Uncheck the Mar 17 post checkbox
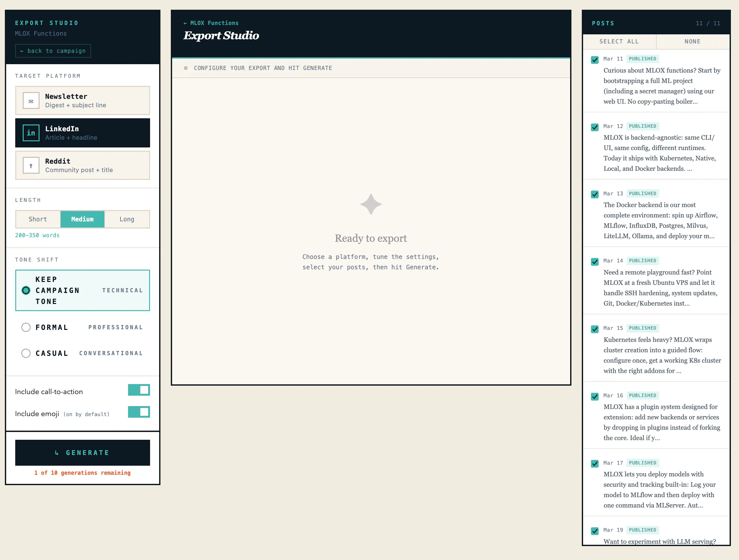Image resolution: width=739 pixels, height=560 pixels. click(x=595, y=464)
